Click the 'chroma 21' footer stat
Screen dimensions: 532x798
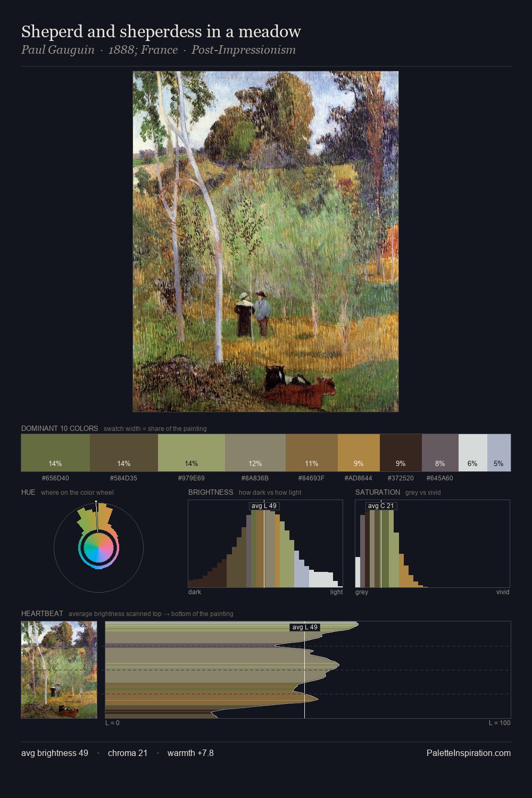click(128, 753)
